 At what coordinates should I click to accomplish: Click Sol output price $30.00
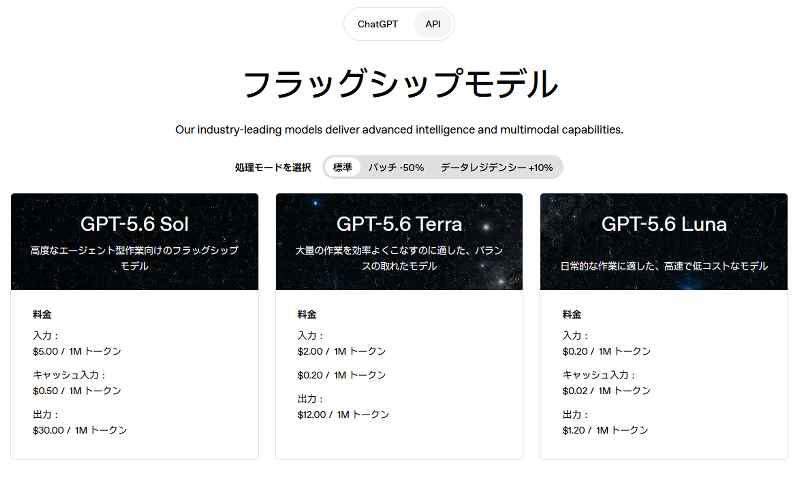click(80, 431)
